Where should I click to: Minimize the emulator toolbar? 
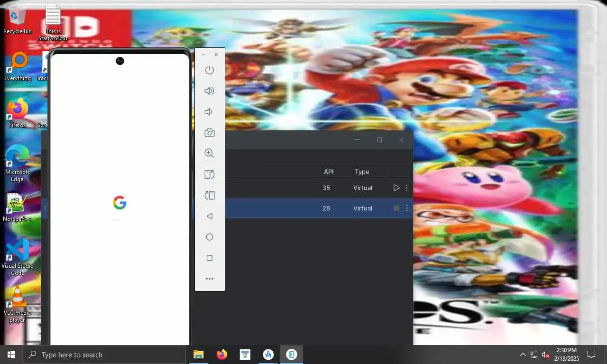[204, 55]
